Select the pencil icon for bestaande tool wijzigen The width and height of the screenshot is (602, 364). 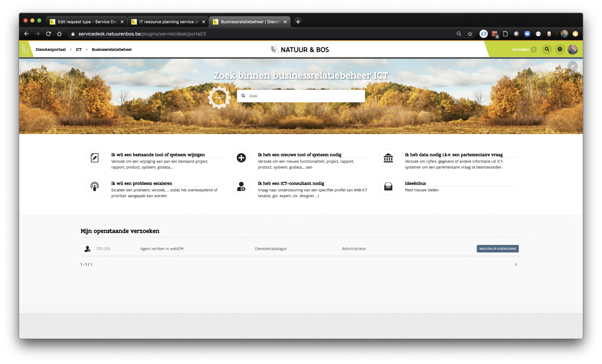(94, 158)
